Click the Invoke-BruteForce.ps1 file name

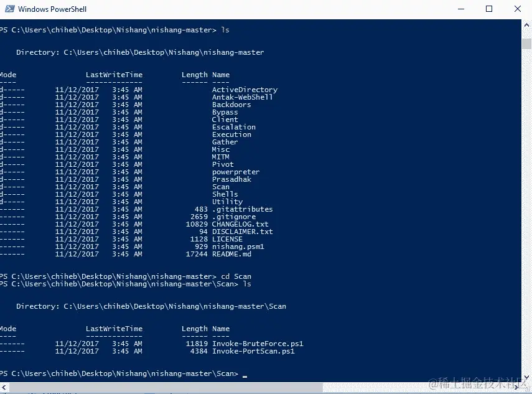(258, 344)
